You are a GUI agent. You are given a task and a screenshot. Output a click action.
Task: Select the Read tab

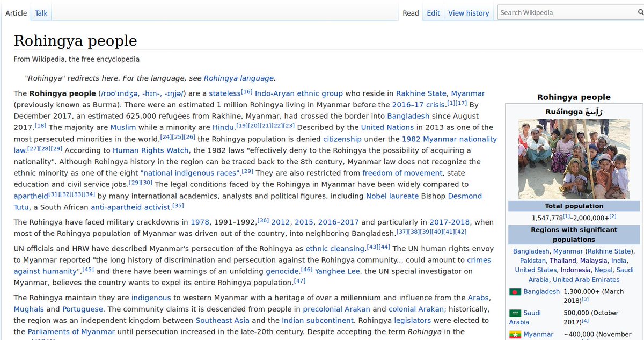(x=411, y=13)
